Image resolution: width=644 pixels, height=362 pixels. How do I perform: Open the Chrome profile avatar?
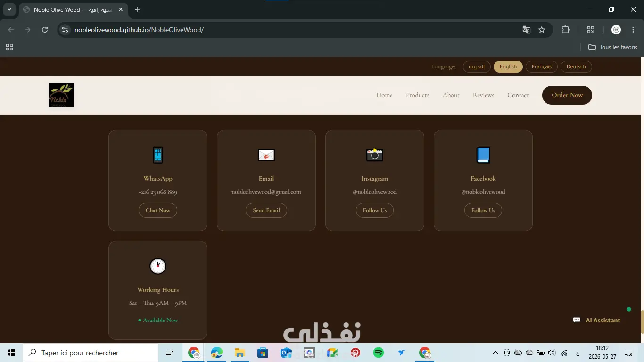click(x=616, y=30)
